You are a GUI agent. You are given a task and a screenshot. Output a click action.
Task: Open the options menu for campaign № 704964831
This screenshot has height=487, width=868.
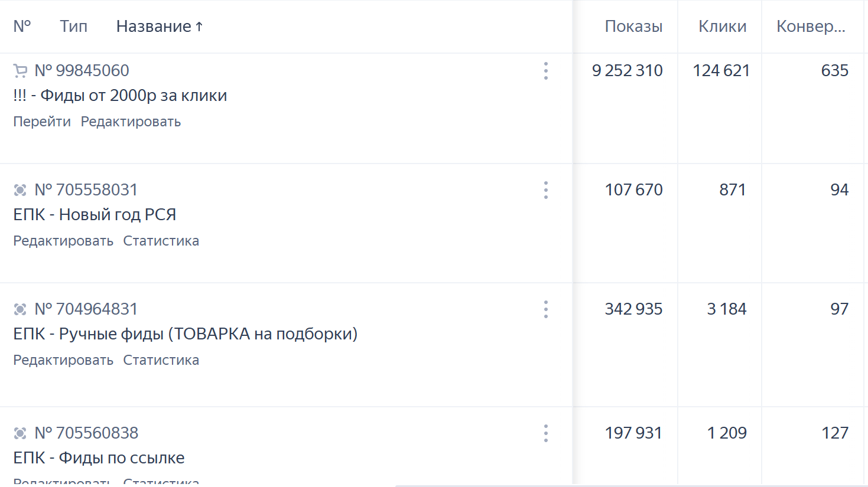[x=545, y=309]
